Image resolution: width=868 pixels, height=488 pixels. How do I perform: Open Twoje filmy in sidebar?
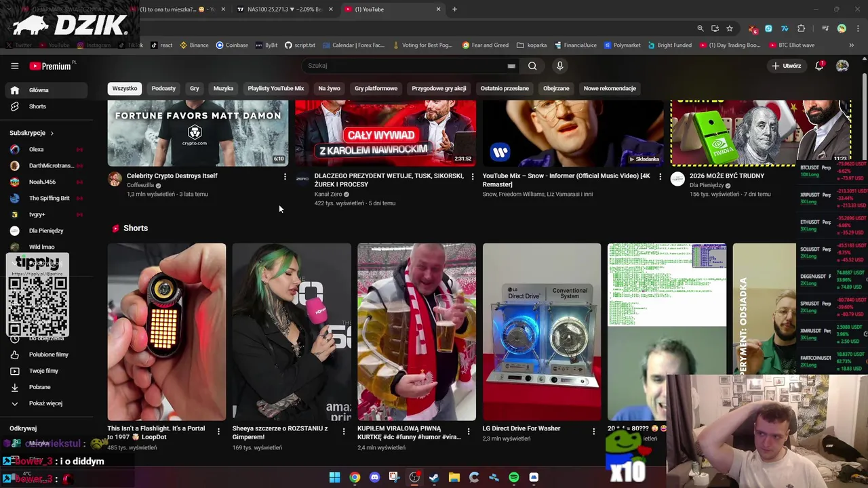(47, 371)
